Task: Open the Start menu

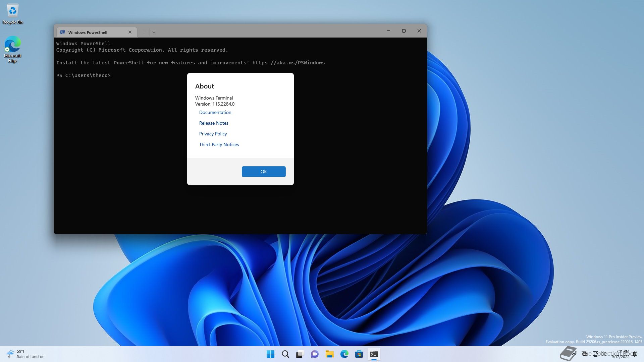Action: pyautogui.click(x=270, y=354)
